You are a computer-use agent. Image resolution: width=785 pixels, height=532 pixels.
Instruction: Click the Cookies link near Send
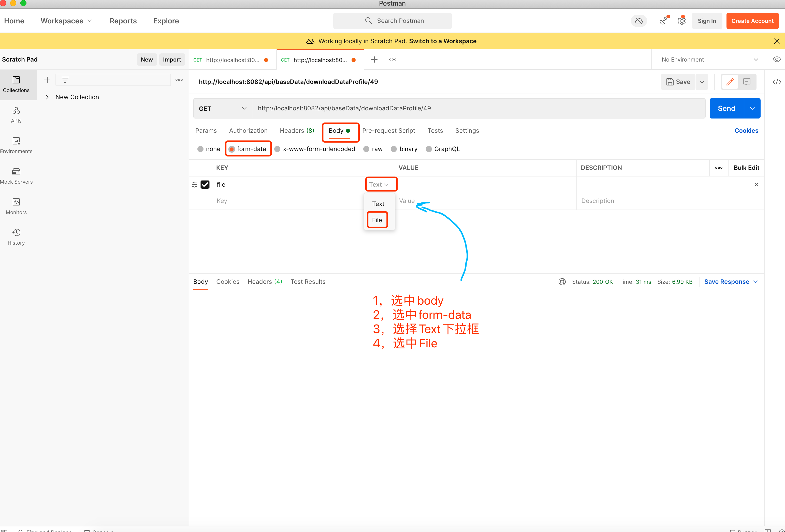coord(746,131)
